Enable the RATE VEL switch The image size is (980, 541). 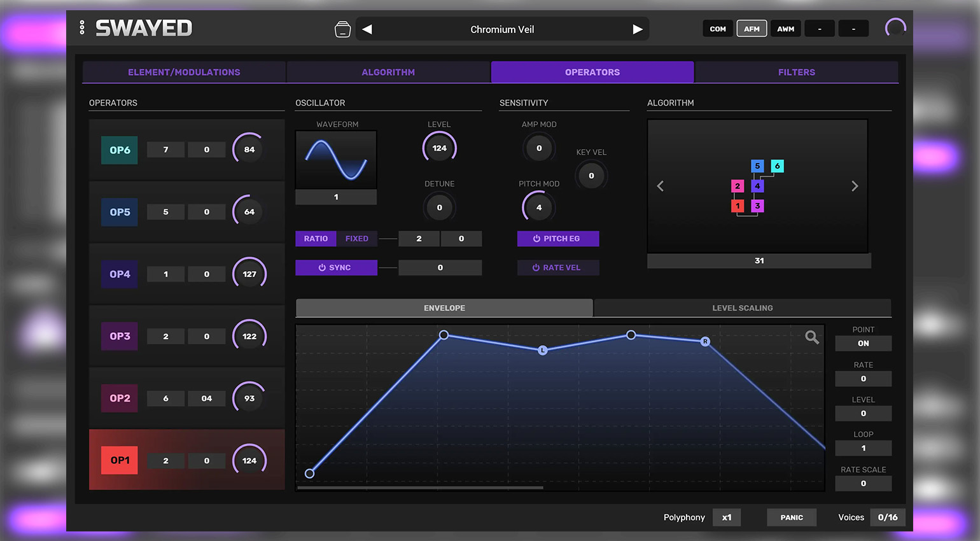[557, 268]
